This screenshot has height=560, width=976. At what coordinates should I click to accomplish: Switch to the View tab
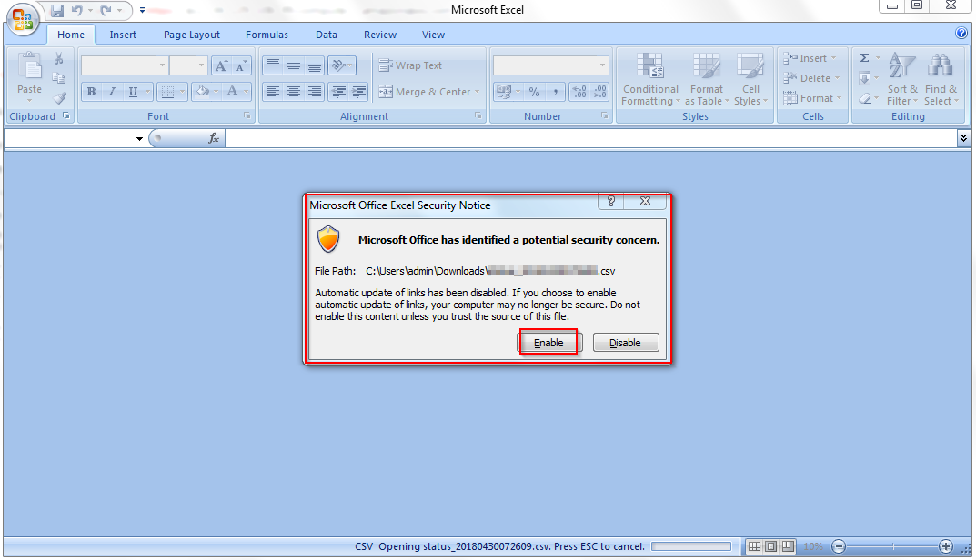[x=433, y=35]
